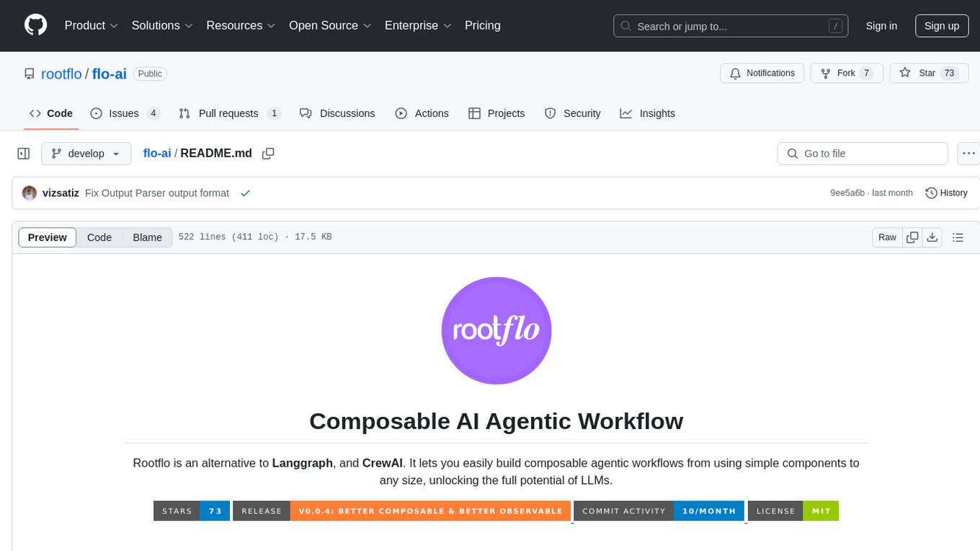Download the raw file
980x551 pixels.
[932, 237]
